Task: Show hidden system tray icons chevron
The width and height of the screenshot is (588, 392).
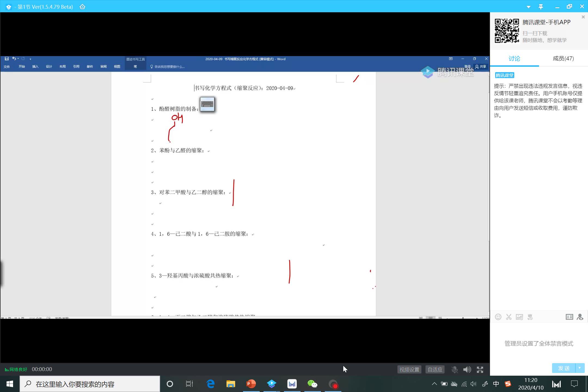Action: pos(434,384)
